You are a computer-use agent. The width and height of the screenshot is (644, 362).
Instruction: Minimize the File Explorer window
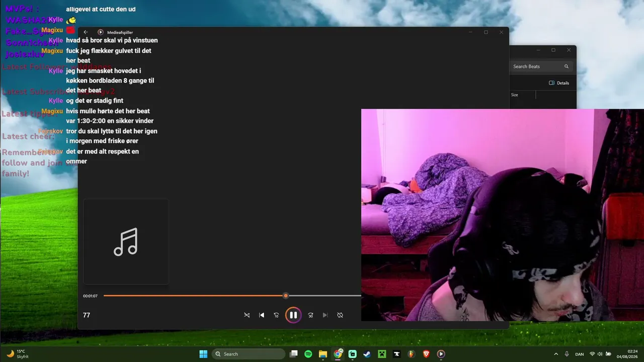pyautogui.click(x=538, y=50)
